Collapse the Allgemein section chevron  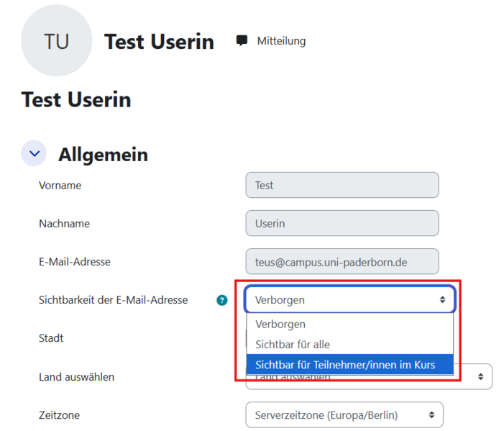[x=34, y=154]
